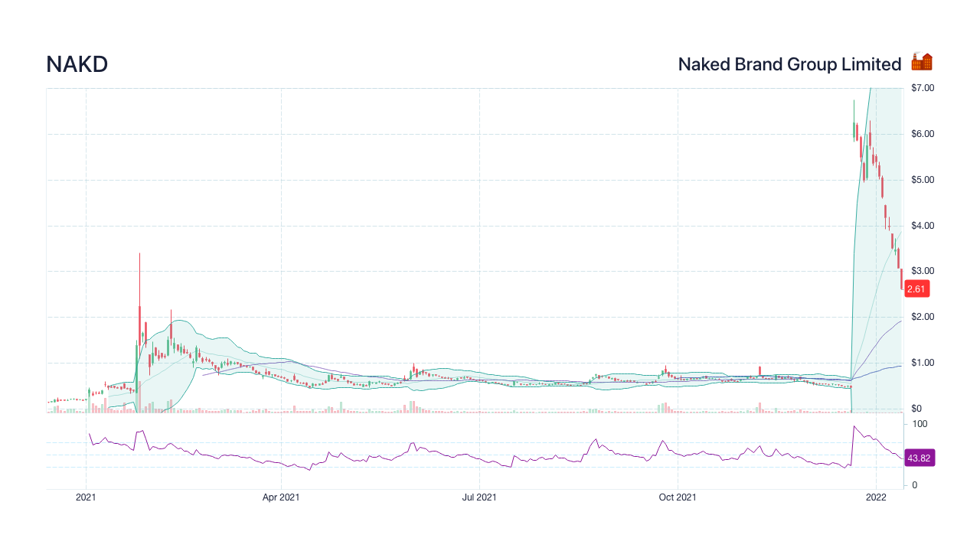Image resolution: width=980 pixels, height=551 pixels.
Task: Click the $4.00 price axis label
Action: click(x=922, y=226)
